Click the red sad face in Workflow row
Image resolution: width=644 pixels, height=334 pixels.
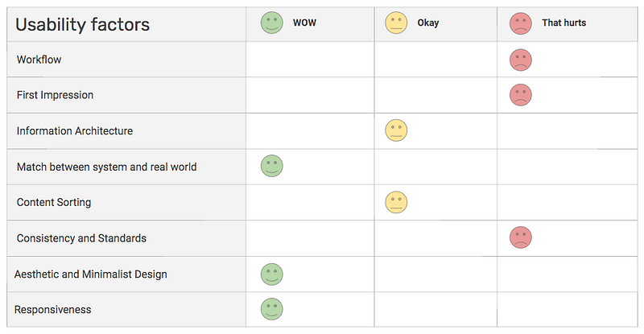521,60
